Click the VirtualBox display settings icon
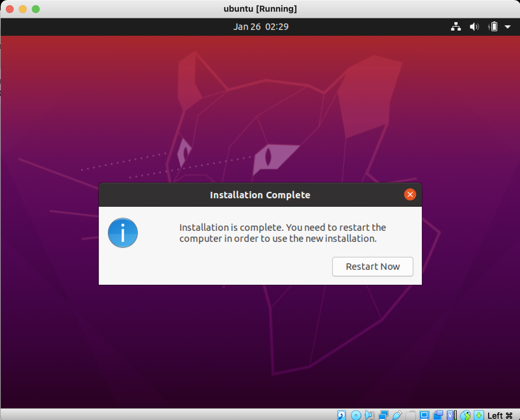This screenshot has height=420, width=520. 424,415
